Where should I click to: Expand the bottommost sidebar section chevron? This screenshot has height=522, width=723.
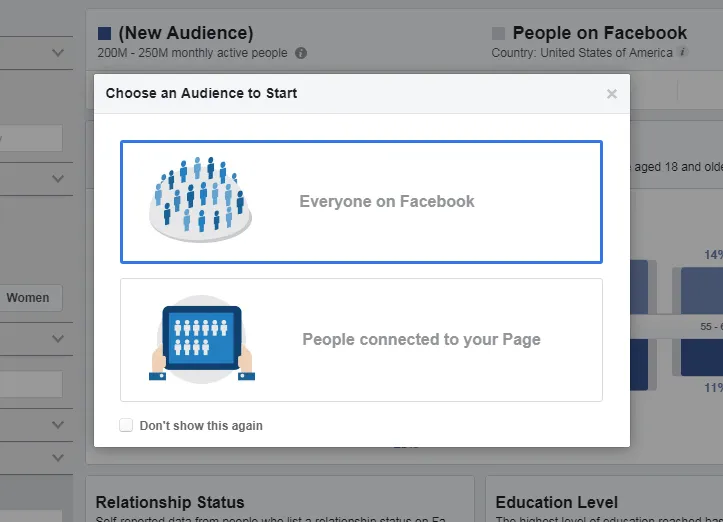pyautogui.click(x=58, y=457)
